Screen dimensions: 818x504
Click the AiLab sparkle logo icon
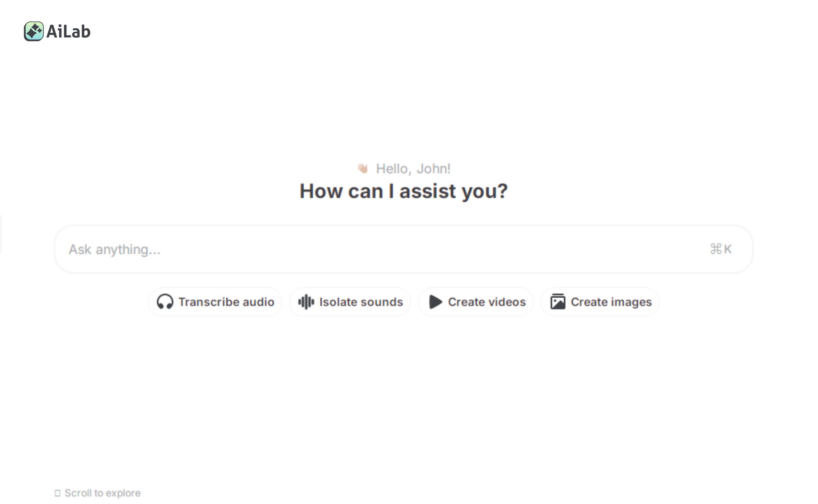(33, 32)
